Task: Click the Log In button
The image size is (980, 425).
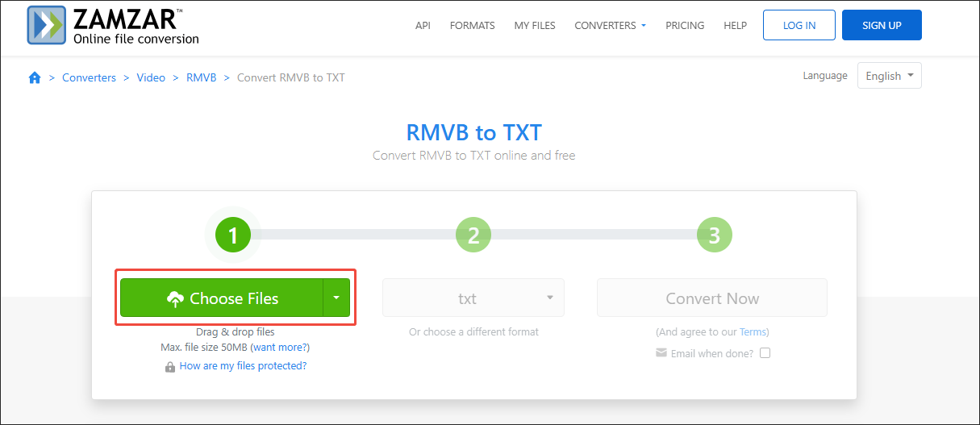Action: pyautogui.click(x=799, y=25)
